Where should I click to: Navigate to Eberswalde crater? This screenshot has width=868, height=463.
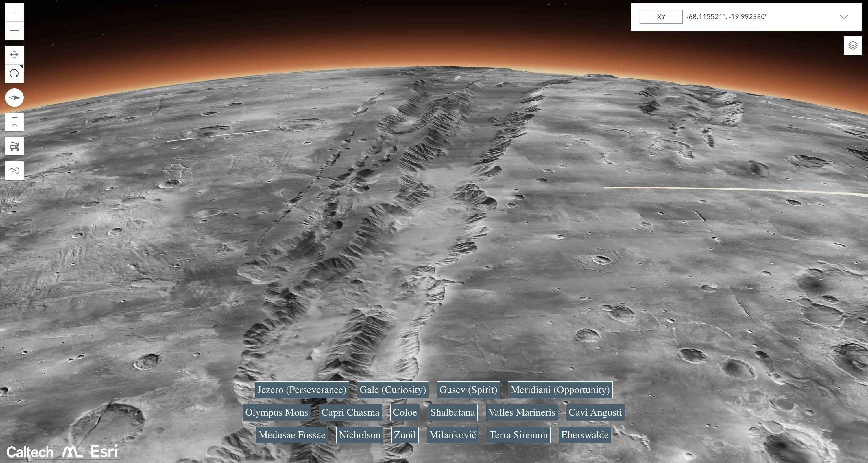(585, 435)
